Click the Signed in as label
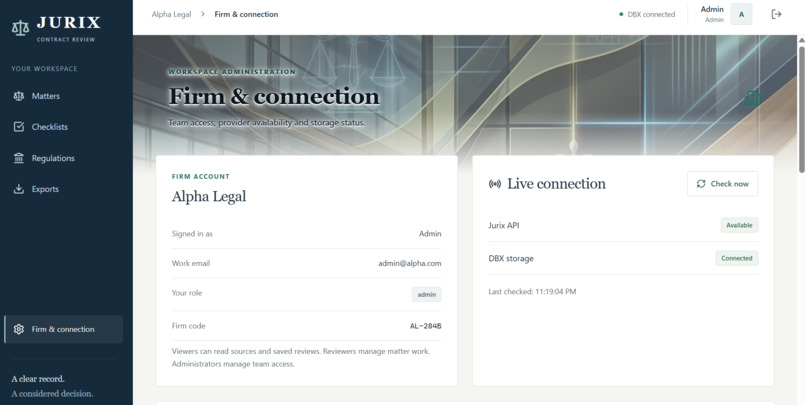The height and width of the screenshot is (405, 806). point(192,233)
